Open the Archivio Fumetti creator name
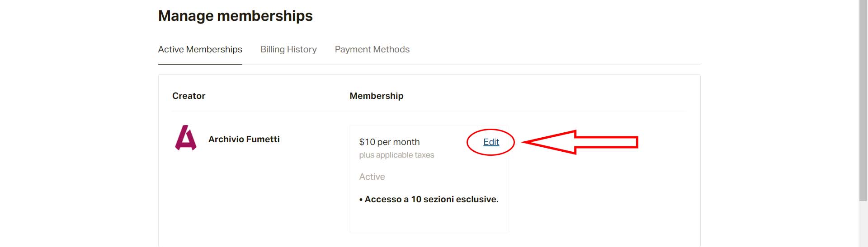The height and width of the screenshot is (247, 868). (244, 139)
